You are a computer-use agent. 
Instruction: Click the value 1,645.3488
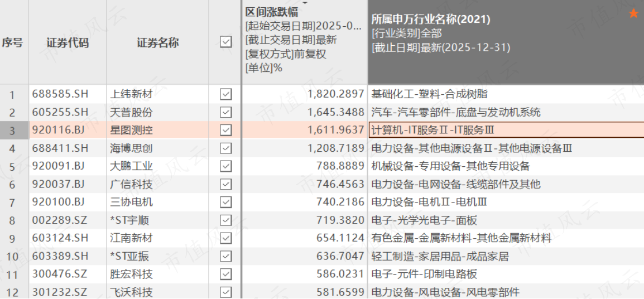coord(336,112)
